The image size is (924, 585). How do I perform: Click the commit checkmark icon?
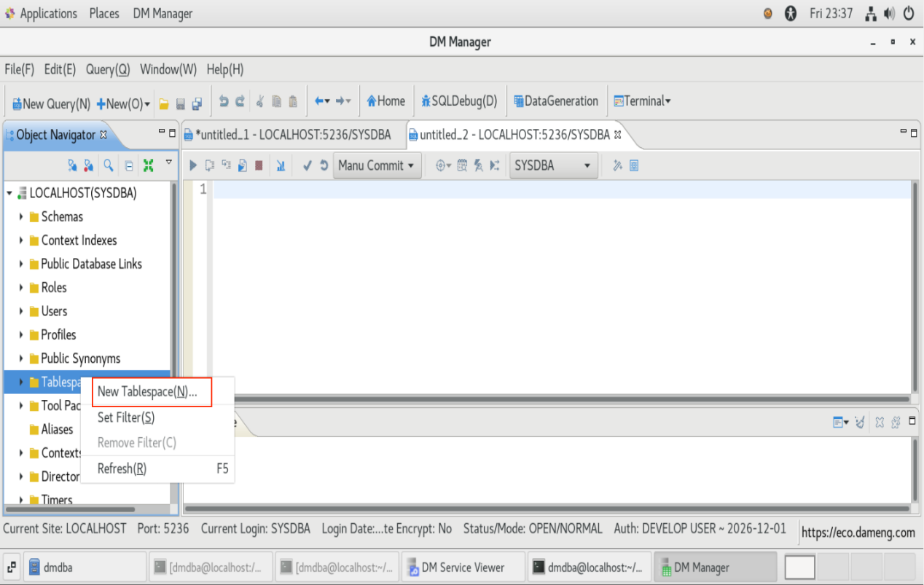(307, 165)
